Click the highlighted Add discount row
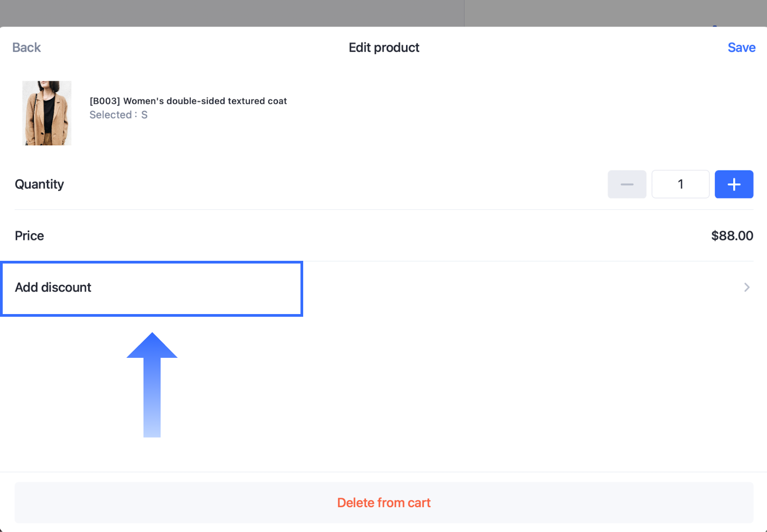Screen dimensions: 767x532 (x=151, y=287)
